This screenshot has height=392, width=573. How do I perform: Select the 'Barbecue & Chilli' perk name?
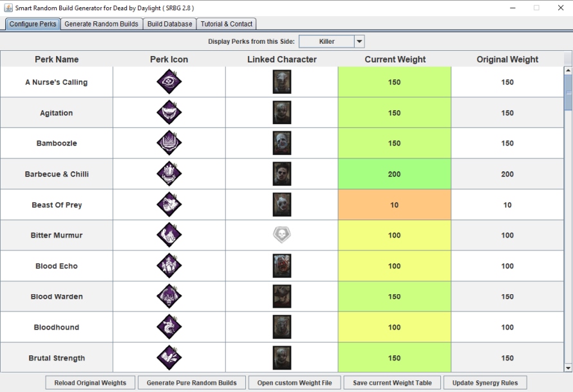(x=57, y=174)
